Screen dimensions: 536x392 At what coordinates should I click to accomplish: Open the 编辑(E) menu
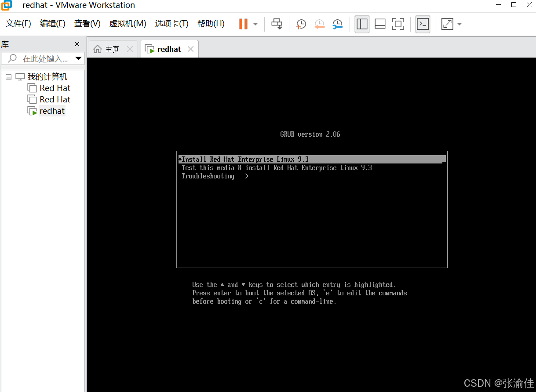pyautogui.click(x=53, y=24)
